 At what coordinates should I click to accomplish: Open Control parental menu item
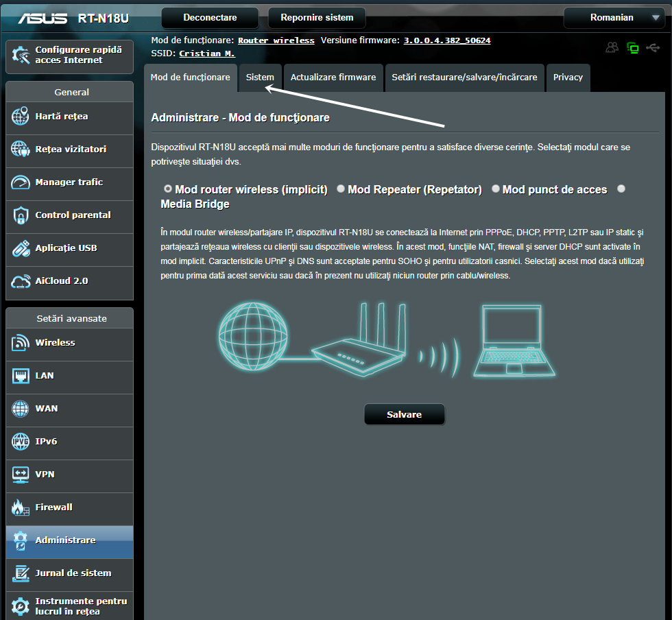tap(70, 215)
